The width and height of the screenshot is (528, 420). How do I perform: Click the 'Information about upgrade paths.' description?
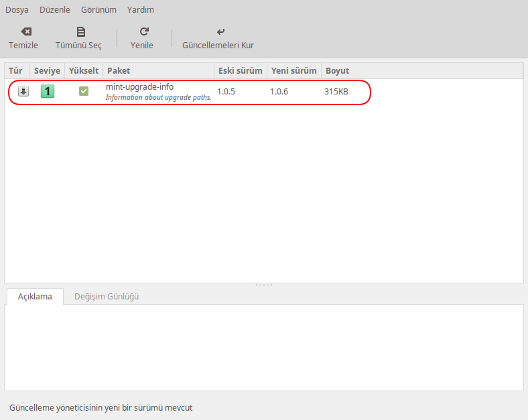158,97
